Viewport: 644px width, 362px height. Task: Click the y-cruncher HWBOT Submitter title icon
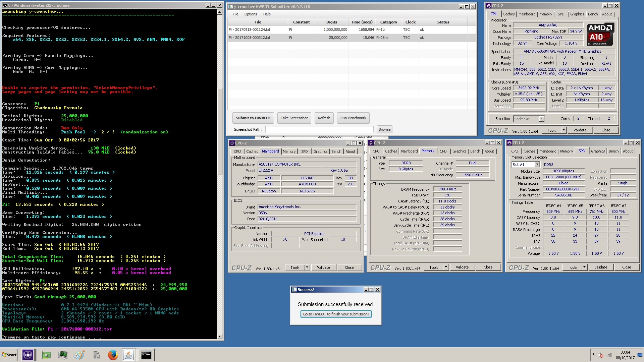click(x=230, y=6)
